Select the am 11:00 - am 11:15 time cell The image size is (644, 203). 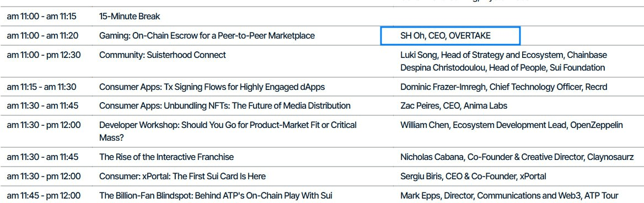[x=41, y=17]
